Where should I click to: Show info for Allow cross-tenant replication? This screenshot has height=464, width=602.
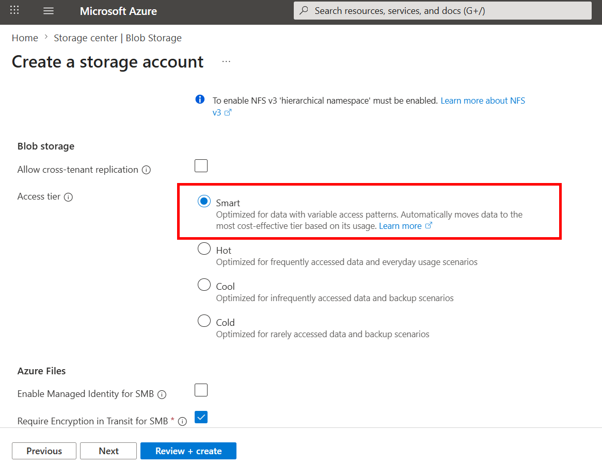click(146, 170)
